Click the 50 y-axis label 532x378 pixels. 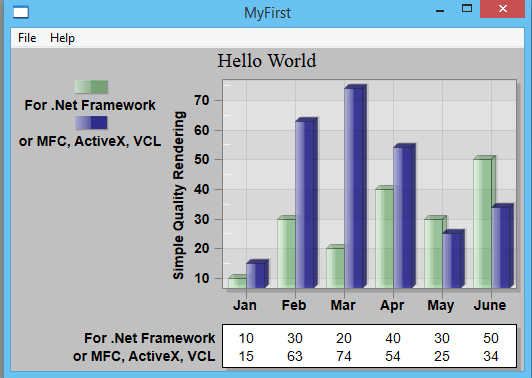click(x=202, y=159)
